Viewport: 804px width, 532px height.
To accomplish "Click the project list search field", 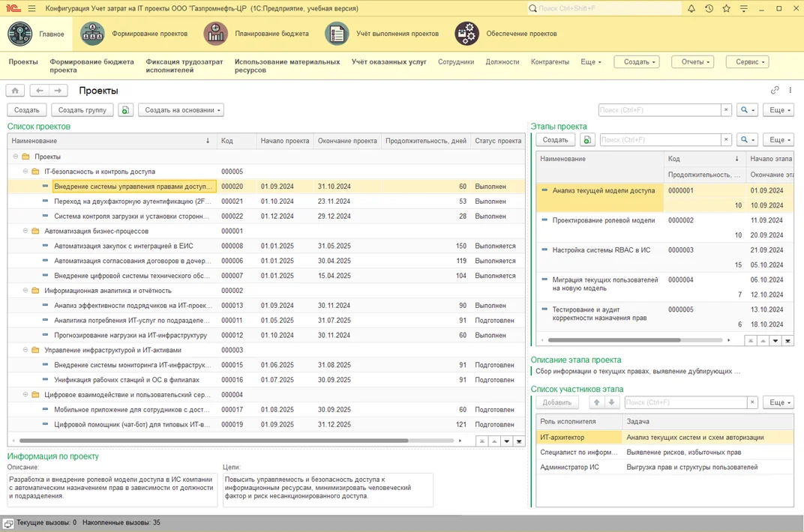I will (659, 110).
